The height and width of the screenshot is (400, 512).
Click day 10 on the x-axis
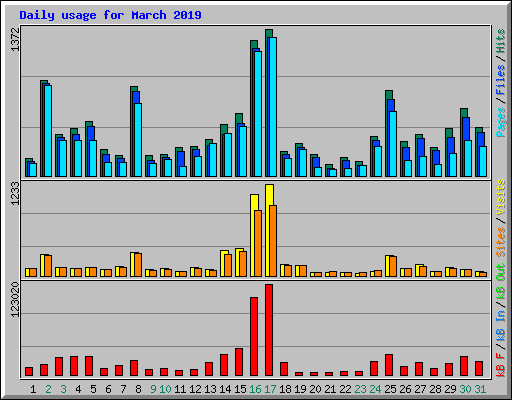(x=165, y=389)
